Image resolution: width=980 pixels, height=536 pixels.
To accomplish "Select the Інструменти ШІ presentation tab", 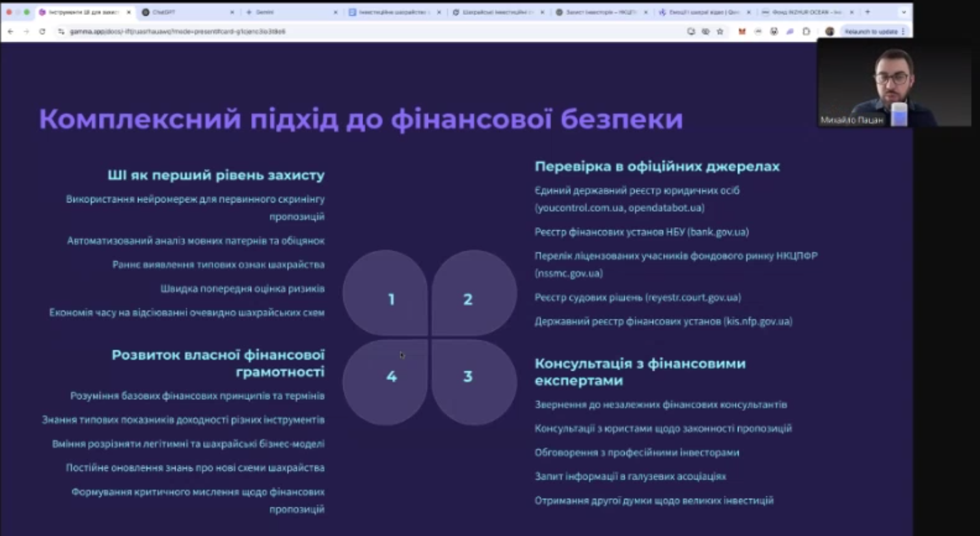I will click(85, 12).
